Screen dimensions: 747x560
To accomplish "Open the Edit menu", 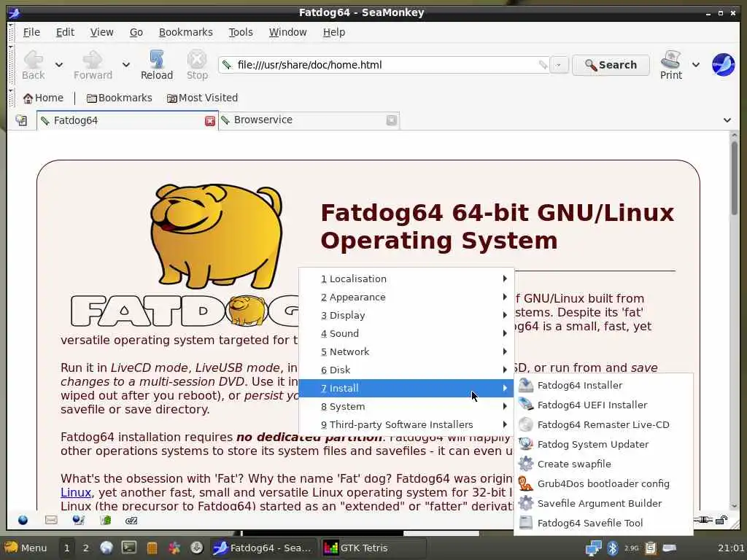I will tap(65, 32).
